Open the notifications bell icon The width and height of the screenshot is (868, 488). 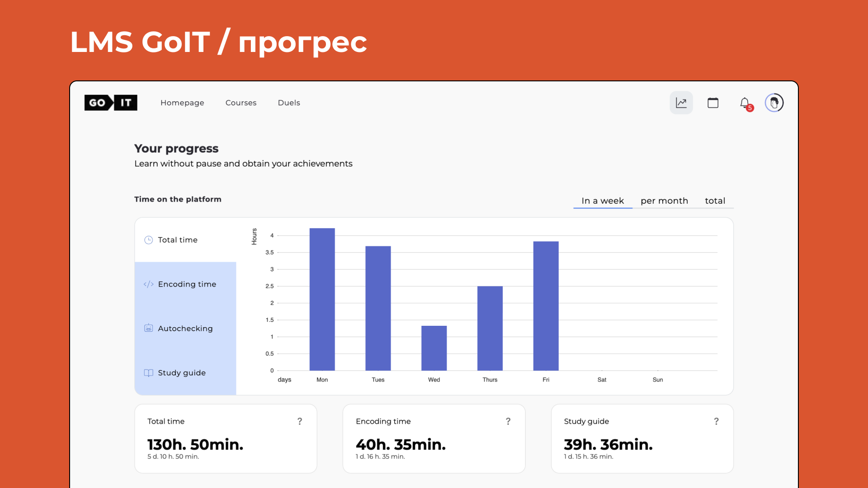tap(745, 103)
